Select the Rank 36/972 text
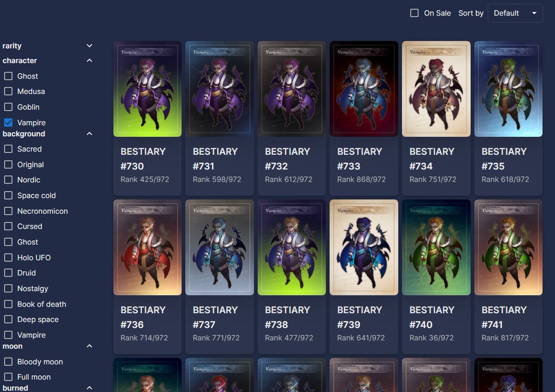 pyautogui.click(x=432, y=338)
